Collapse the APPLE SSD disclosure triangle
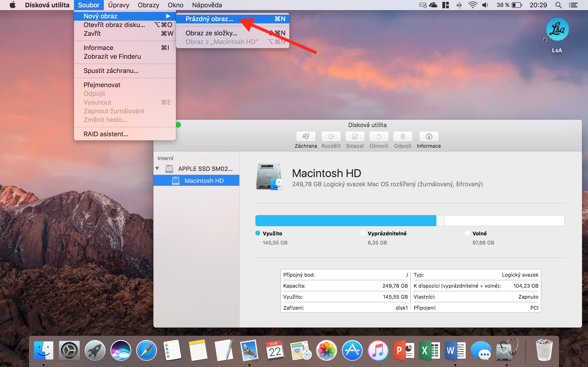Screen dimensions: 588x367 (x=157, y=168)
